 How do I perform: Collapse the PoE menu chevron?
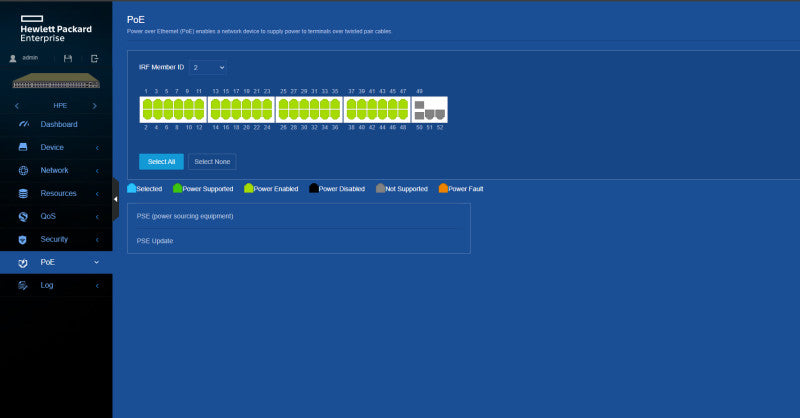(96, 262)
